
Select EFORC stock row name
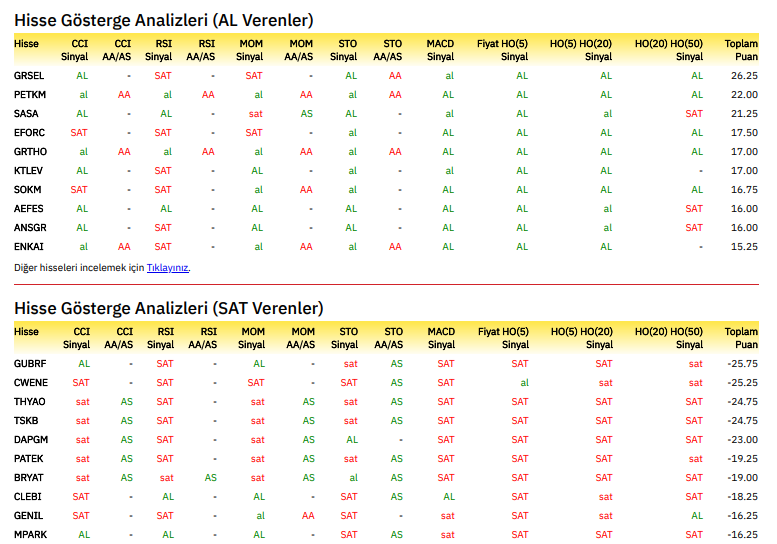click(x=29, y=133)
